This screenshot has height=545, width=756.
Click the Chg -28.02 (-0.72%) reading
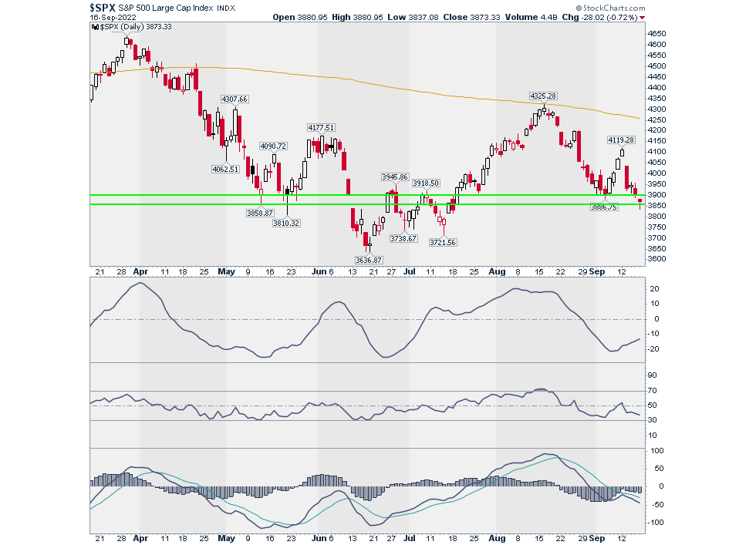[600, 18]
